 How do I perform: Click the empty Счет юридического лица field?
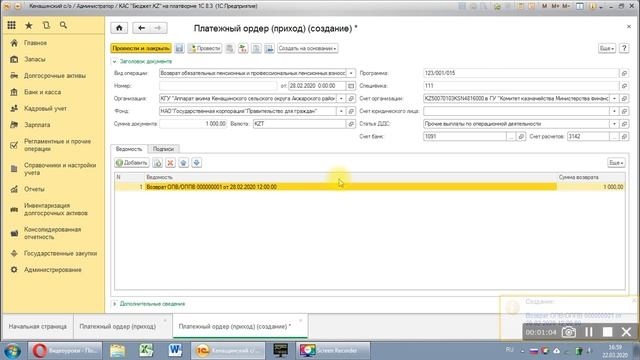coord(516,111)
